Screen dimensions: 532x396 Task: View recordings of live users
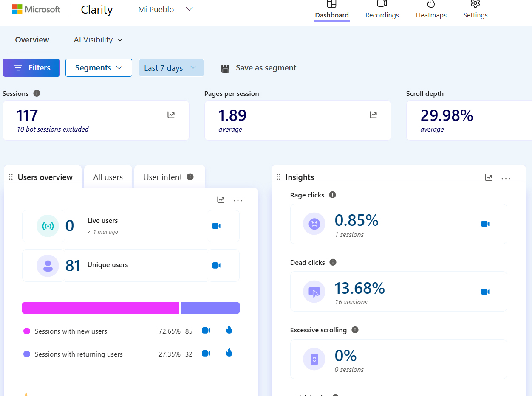tap(216, 226)
